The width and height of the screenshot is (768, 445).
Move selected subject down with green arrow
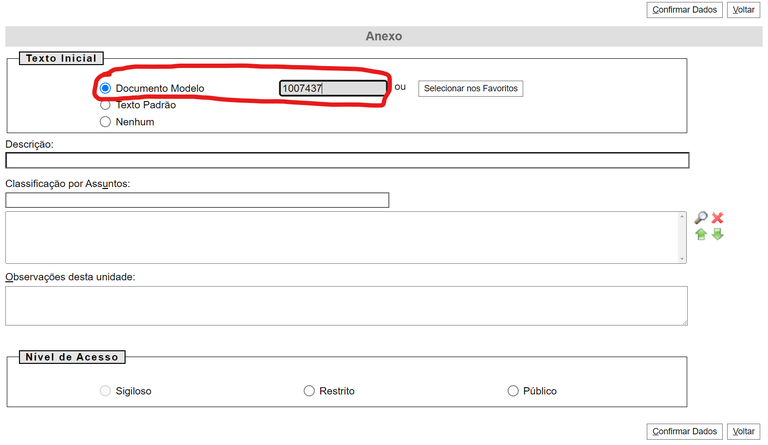tap(717, 234)
